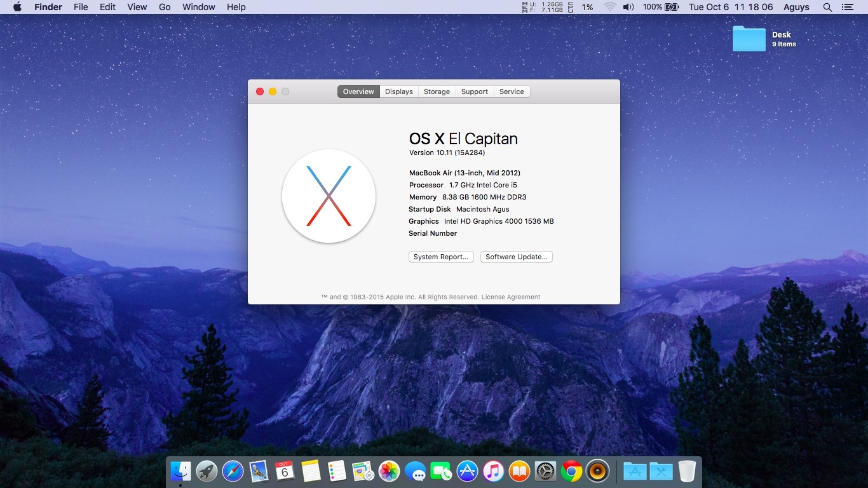
Task: Click the battery status indicator
Action: click(x=661, y=7)
